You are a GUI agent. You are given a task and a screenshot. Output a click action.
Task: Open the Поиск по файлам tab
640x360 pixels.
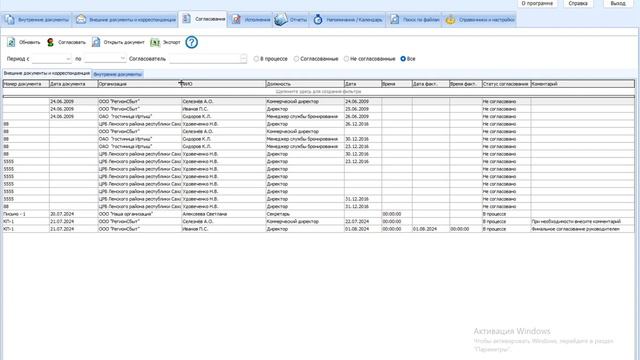tap(415, 20)
